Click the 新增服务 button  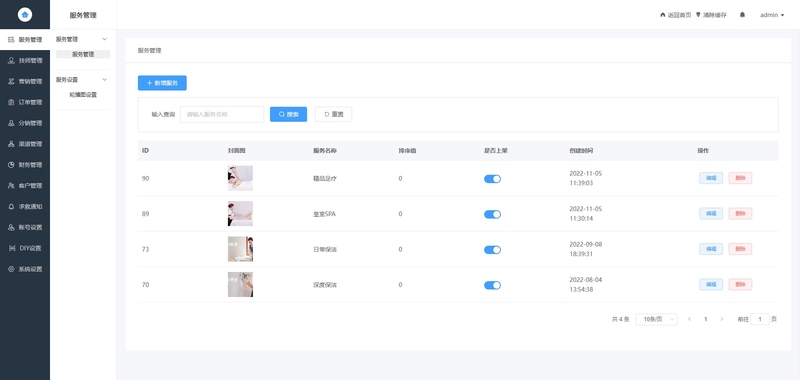162,83
